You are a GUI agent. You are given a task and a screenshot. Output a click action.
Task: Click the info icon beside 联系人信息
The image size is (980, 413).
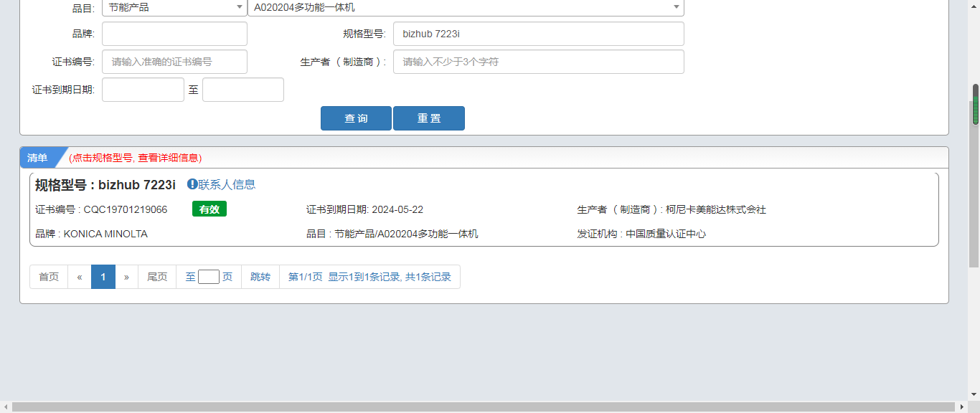point(192,184)
